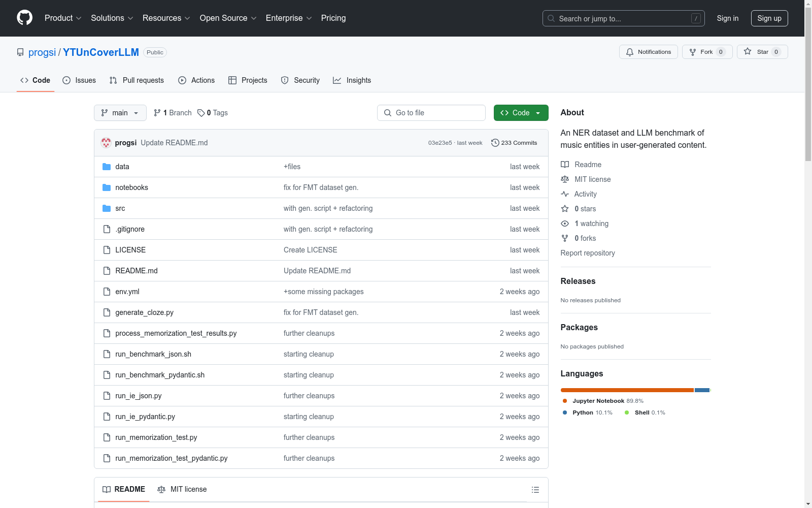The image size is (812, 508).
Task: View the 233 Commits history
Action: (514, 143)
